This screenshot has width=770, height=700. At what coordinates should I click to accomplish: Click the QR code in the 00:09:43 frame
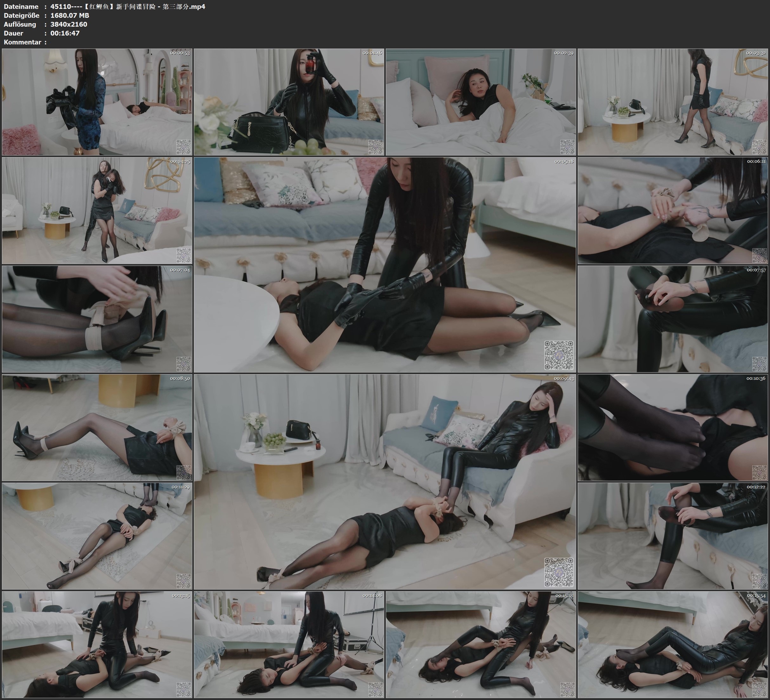558,572
